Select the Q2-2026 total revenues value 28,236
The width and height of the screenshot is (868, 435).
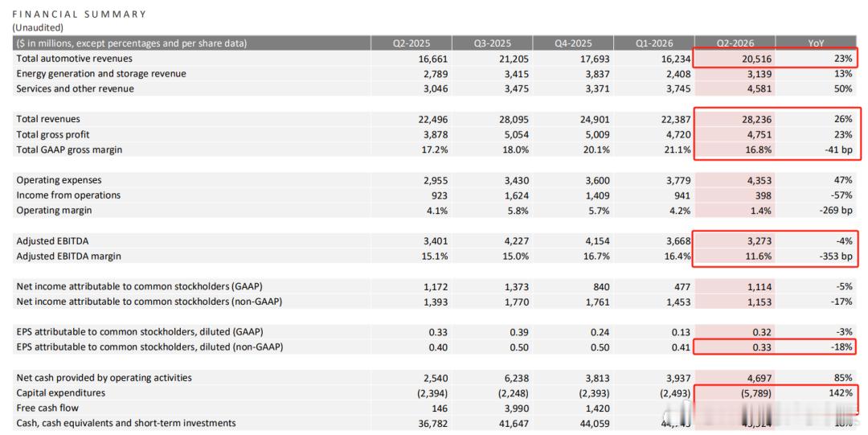757,119
